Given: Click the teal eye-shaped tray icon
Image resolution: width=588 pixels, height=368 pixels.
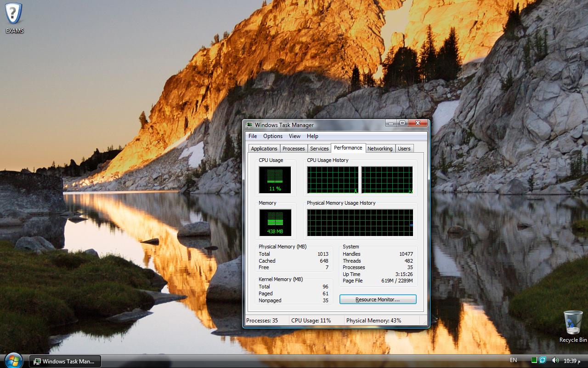Looking at the screenshot, I should pyautogui.click(x=543, y=360).
